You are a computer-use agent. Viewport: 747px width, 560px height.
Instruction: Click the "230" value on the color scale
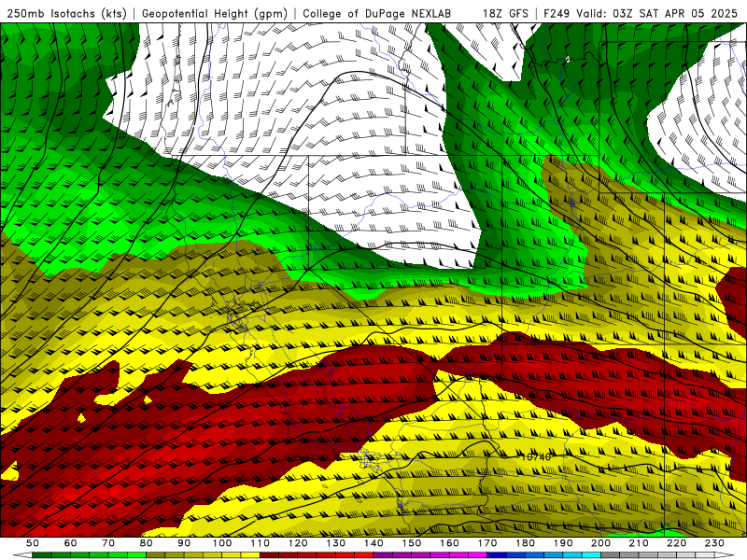coord(714,543)
